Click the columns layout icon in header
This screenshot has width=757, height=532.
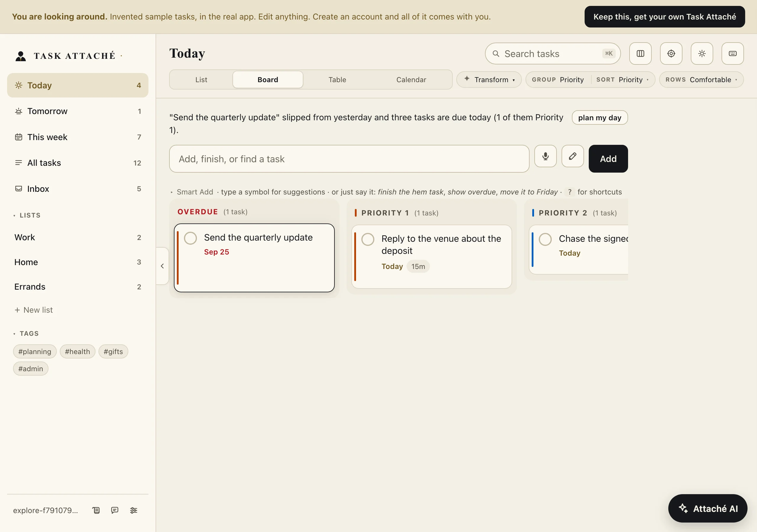tap(640, 53)
